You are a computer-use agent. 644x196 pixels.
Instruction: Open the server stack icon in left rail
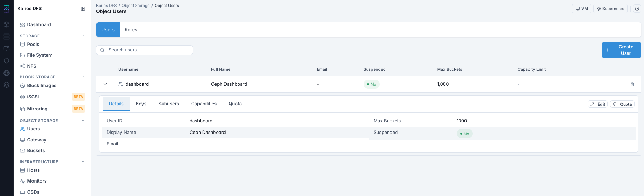[x=7, y=37]
